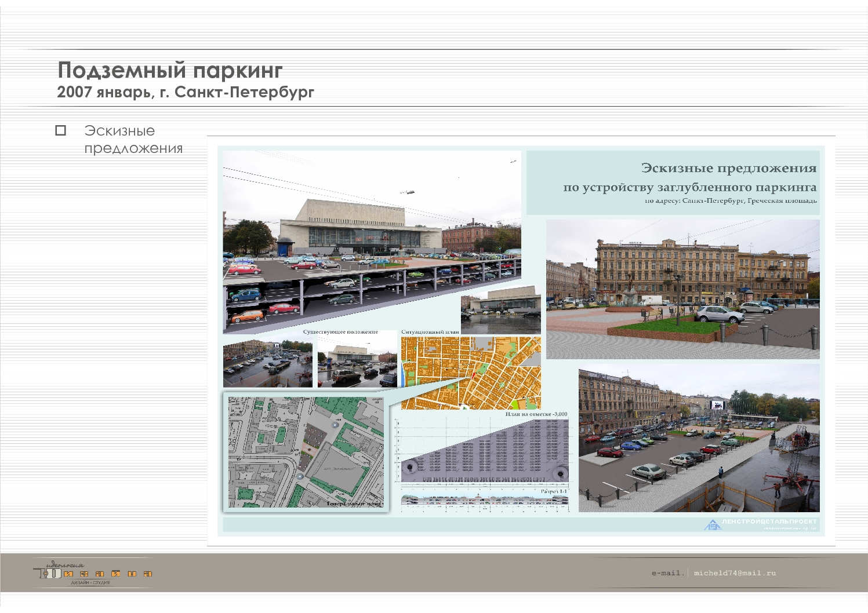Open the micheld74@mail.ru email link
Image resolution: width=868 pixels, height=613 pixels.
(735, 573)
